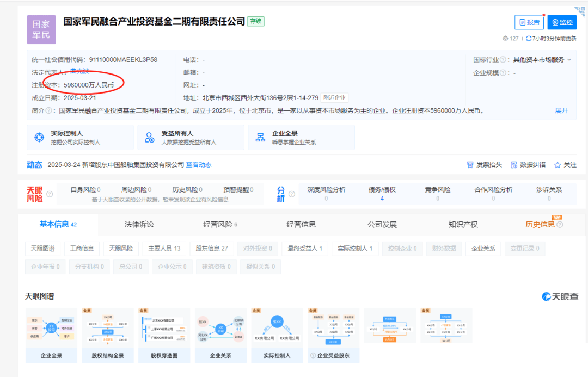Select the 实际控制人 1 sub-tab

point(355,249)
